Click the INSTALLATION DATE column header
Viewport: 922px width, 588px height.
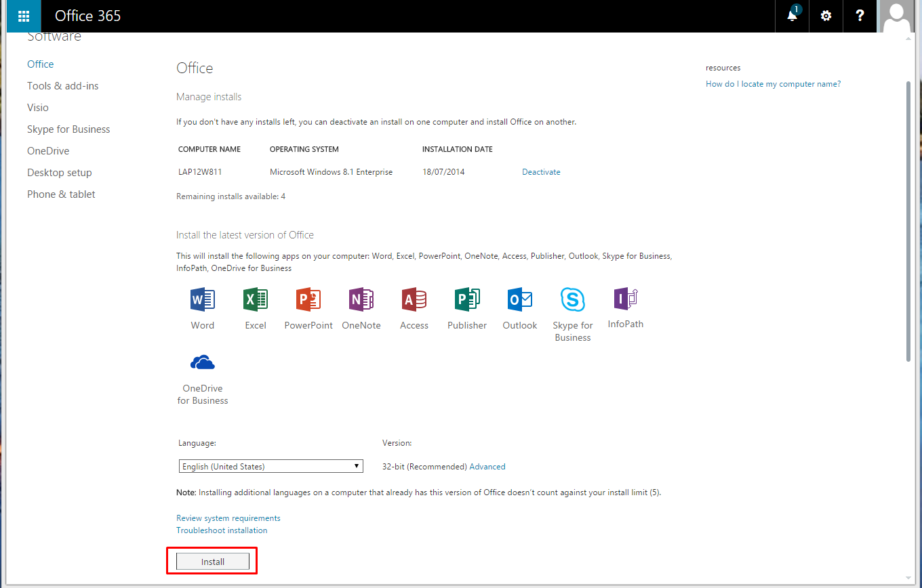(458, 149)
